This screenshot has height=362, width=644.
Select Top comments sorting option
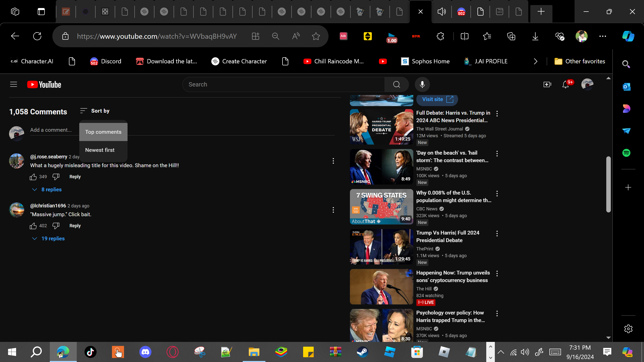103,132
